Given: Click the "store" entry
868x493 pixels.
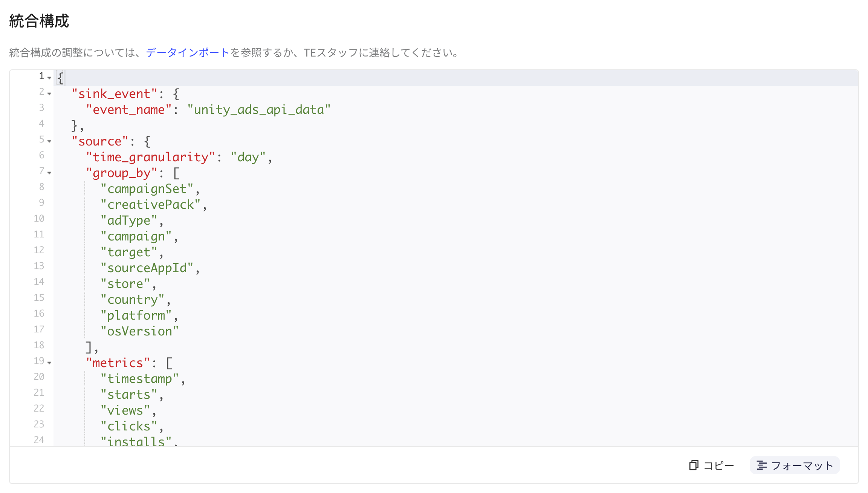Looking at the screenshot, I should (x=125, y=284).
